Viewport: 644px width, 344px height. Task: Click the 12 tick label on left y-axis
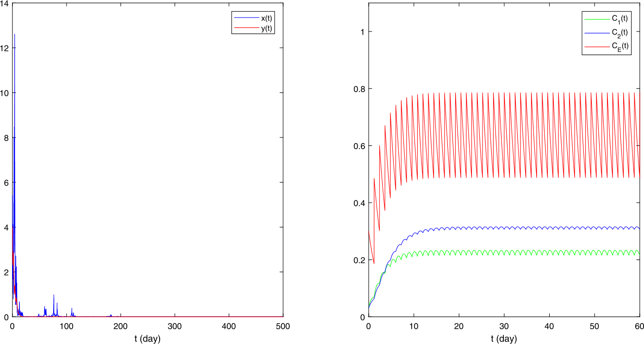click(5, 48)
